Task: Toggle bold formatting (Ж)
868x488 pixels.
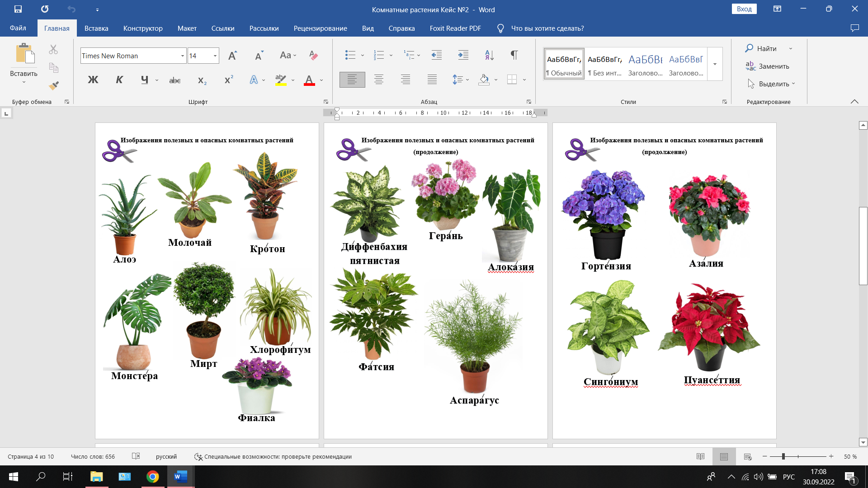Action: click(93, 80)
